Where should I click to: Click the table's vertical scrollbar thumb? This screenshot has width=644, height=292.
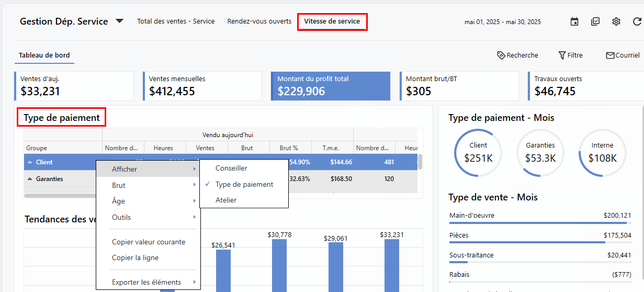click(x=420, y=162)
